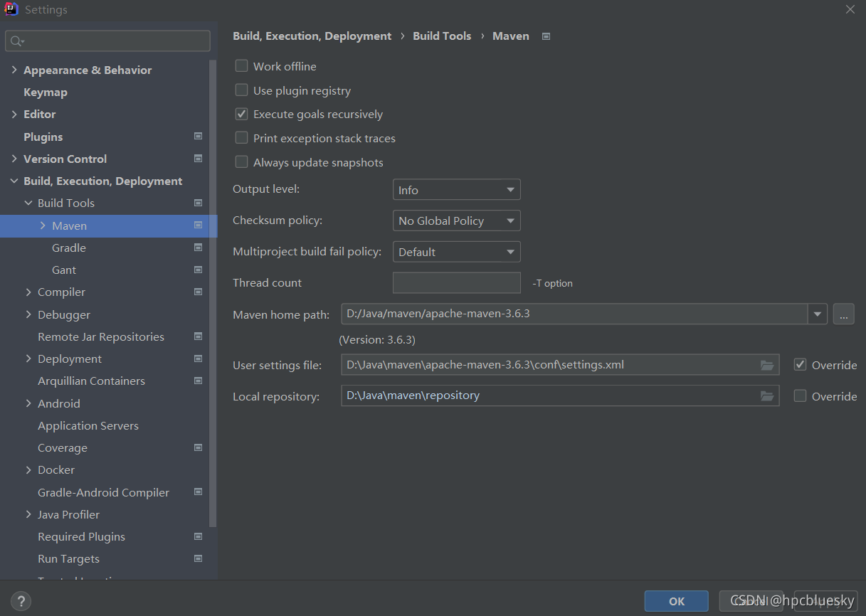Screen dimensions: 866x616
Task: Enable Print exception stack traces
Action: [242, 138]
